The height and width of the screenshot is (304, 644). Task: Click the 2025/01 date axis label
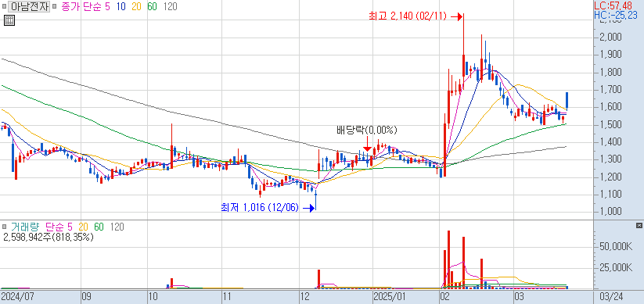pyautogui.click(x=390, y=297)
